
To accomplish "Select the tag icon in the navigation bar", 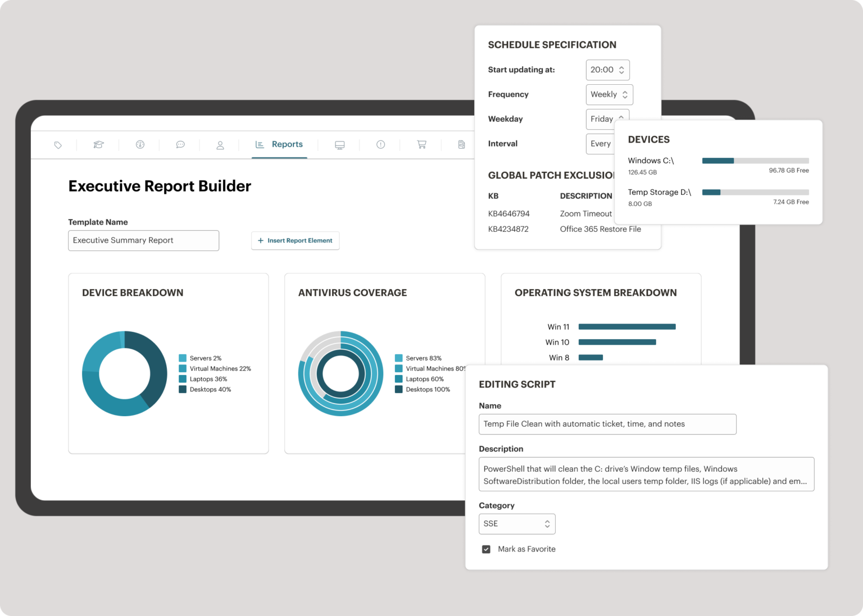I will (x=58, y=144).
